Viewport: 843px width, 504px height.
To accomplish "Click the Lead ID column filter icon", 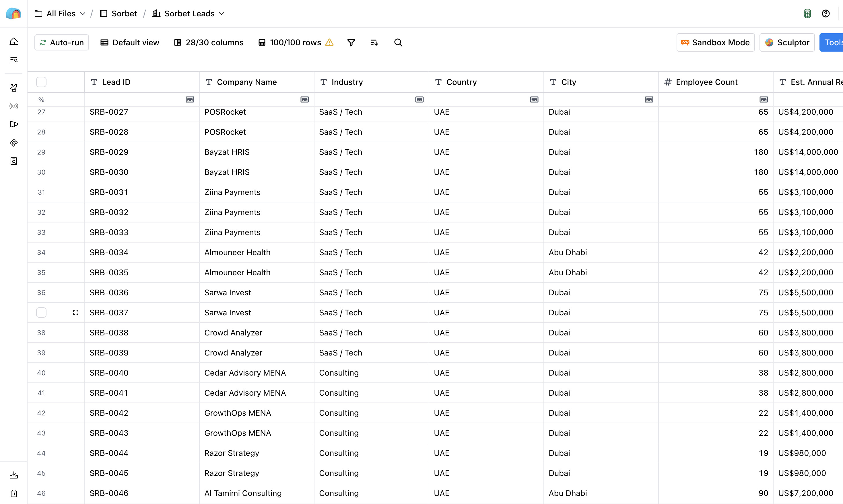I will click(x=190, y=99).
